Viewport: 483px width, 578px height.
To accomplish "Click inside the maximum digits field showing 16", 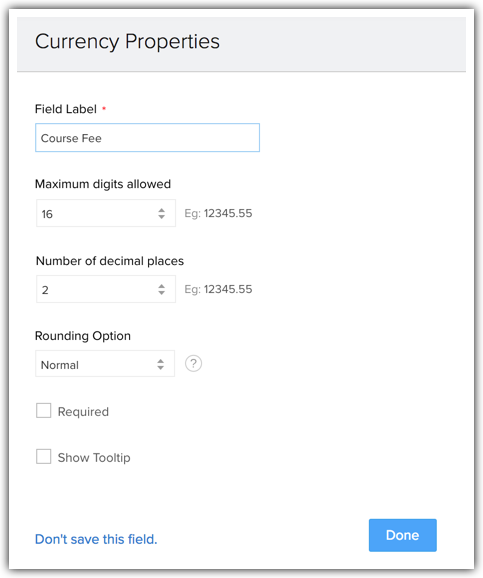I will (x=106, y=213).
